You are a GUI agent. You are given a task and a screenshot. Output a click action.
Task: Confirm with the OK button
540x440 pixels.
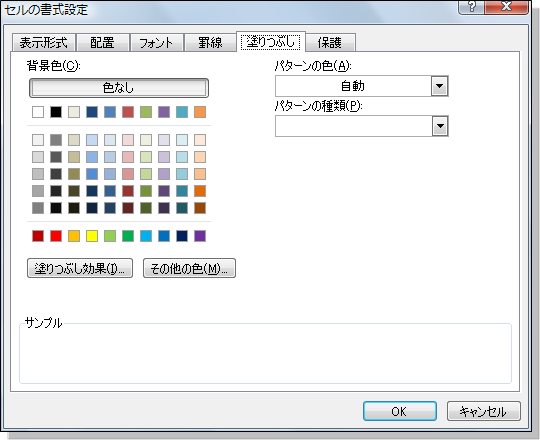pos(400,411)
